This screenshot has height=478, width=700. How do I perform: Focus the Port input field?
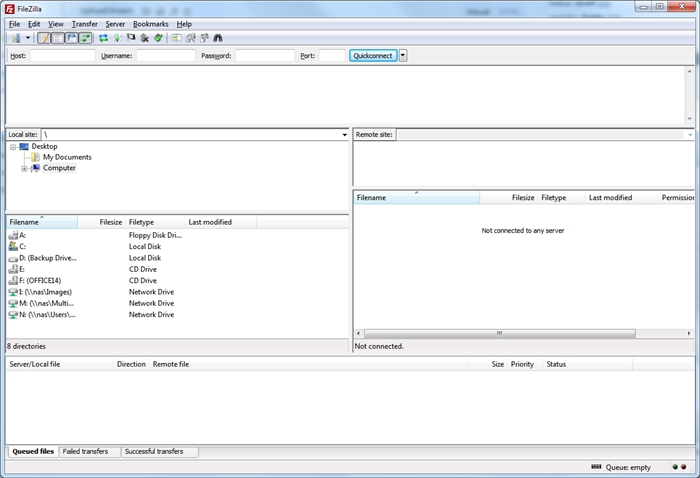click(x=332, y=56)
